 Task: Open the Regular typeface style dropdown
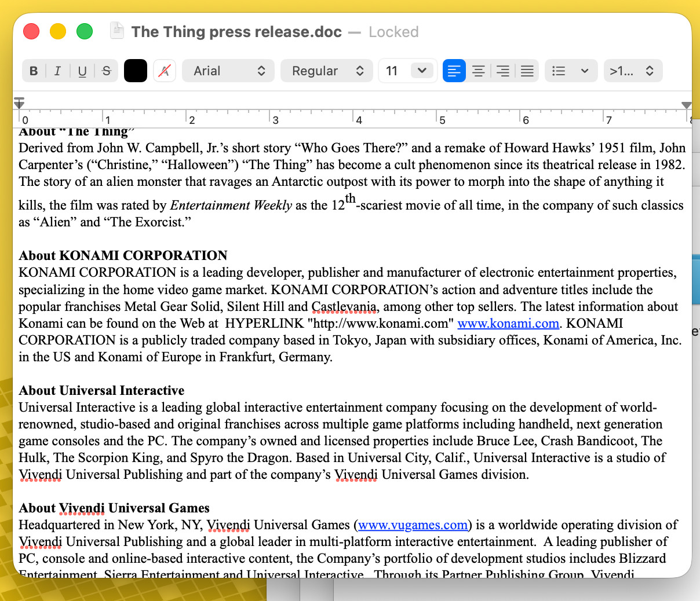coord(327,71)
